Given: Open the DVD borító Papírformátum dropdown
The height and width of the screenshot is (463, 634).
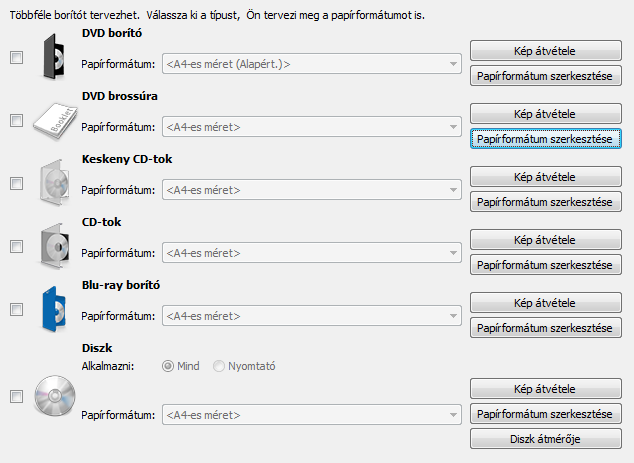Looking at the screenshot, I should [x=312, y=64].
